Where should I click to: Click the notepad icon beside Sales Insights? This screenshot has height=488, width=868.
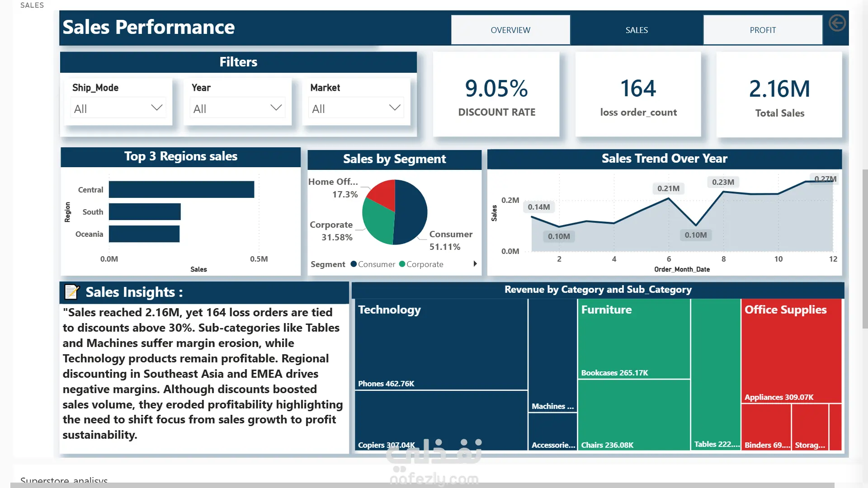coord(71,292)
